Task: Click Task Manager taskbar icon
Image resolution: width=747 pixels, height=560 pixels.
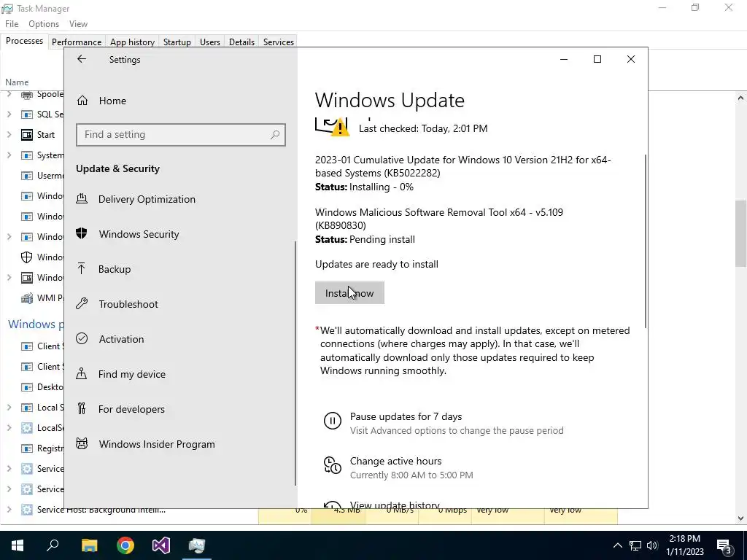Action: pyautogui.click(x=197, y=545)
